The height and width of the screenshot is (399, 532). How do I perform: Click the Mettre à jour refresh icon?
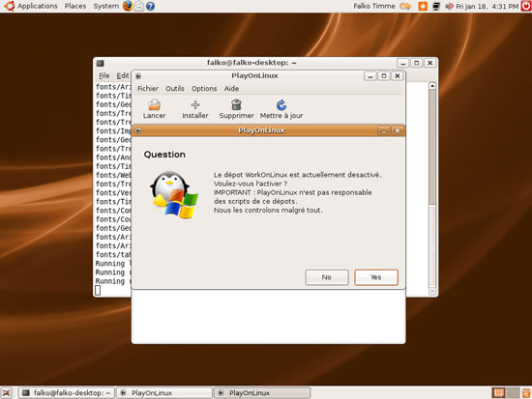281,104
